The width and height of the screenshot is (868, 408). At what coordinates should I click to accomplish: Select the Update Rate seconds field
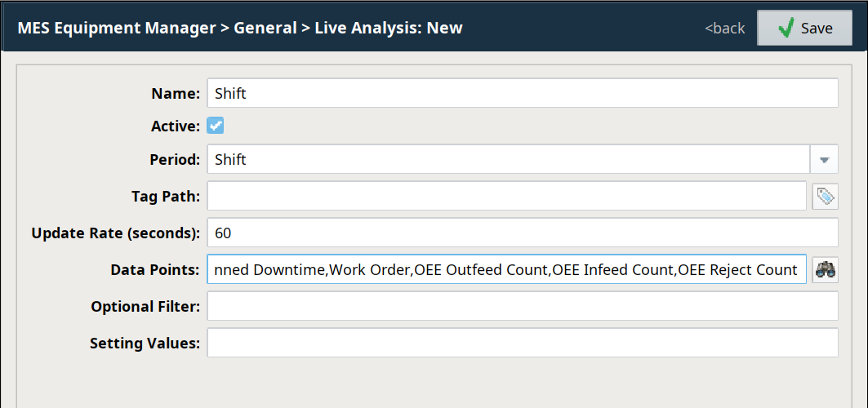tap(523, 233)
